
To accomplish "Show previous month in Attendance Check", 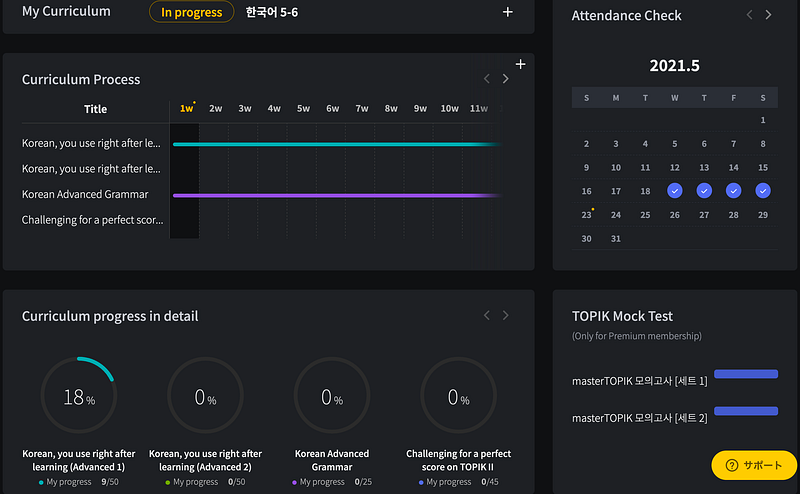I will point(749,15).
